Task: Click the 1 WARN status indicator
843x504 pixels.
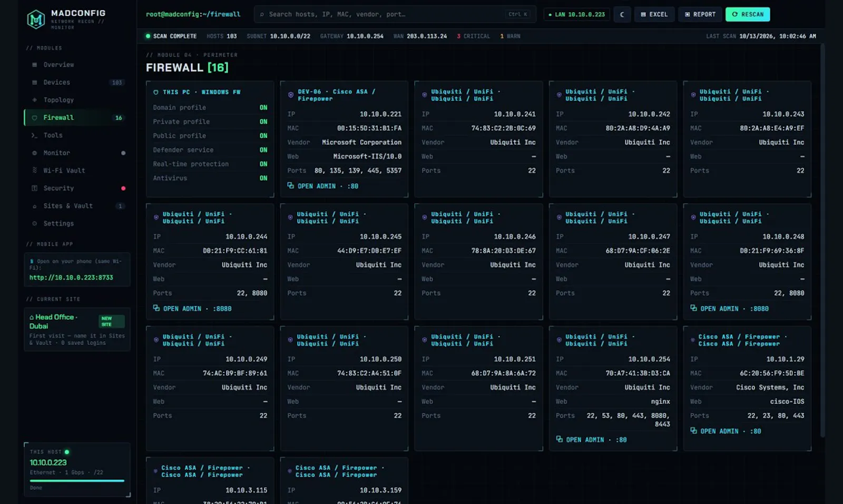Action: coord(510,36)
